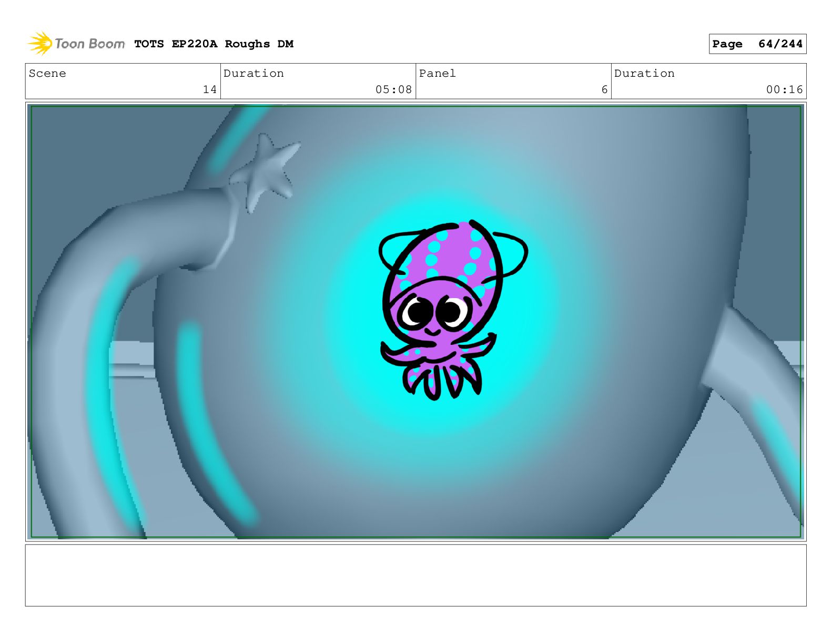Screen dimensions: 832x644
Task: Click the title 'TOTS EP220A Roughs DM'
Action: (x=214, y=44)
